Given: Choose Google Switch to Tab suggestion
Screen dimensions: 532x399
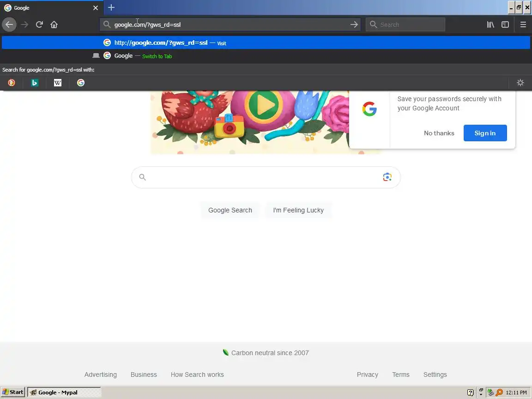Looking at the screenshot, I should click(x=266, y=56).
